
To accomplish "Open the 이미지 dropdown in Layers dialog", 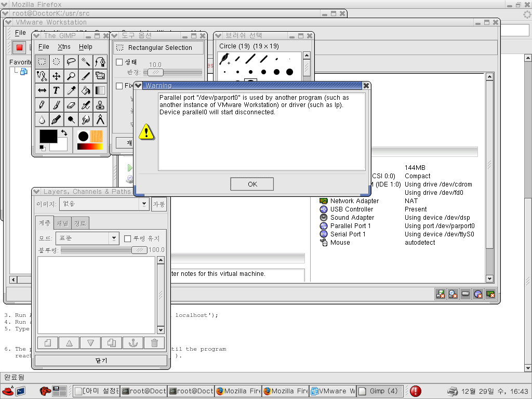I will coord(104,204).
